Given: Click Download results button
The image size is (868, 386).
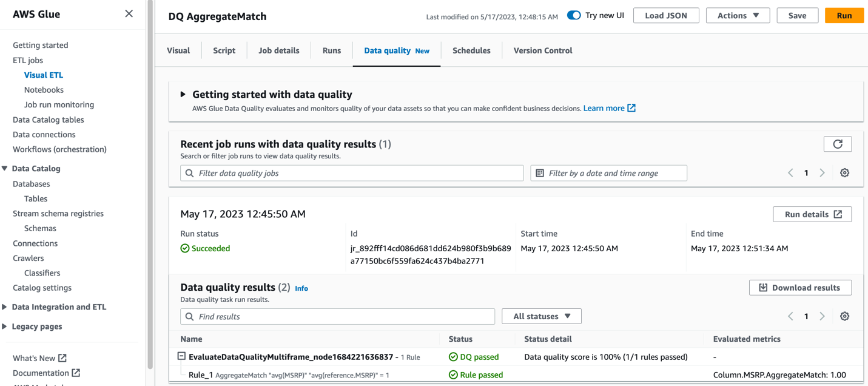Looking at the screenshot, I should pos(800,287).
